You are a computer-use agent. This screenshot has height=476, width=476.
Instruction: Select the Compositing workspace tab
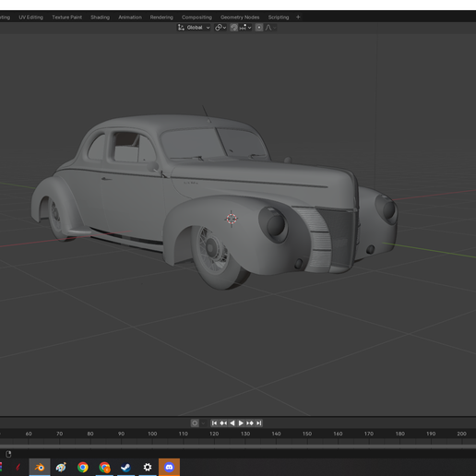[196, 18]
